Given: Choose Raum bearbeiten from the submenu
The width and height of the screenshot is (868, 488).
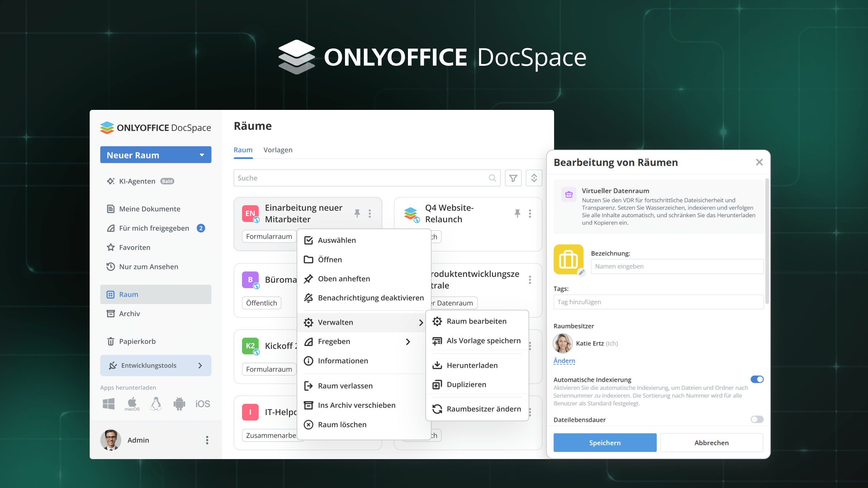Looking at the screenshot, I should click(x=476, y=321).
